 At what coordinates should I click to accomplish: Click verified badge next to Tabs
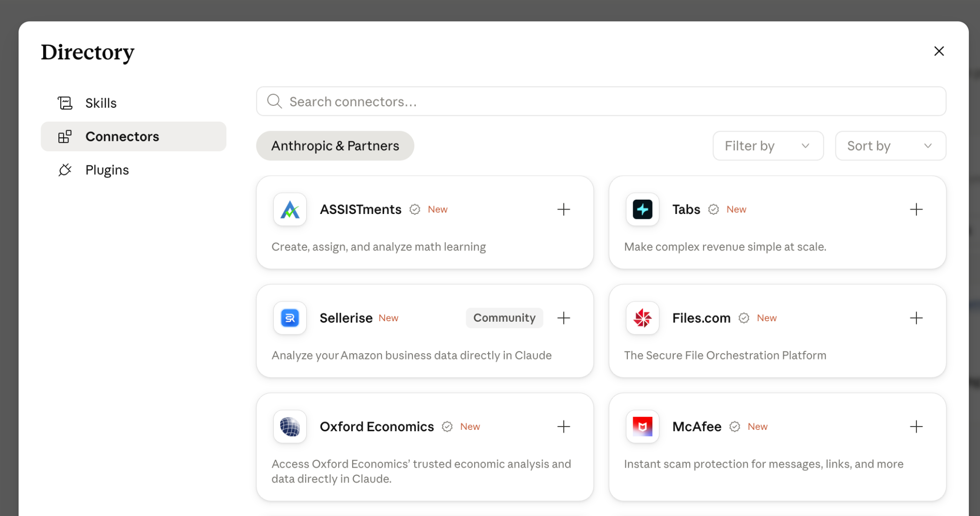click(x=713, y=209)
